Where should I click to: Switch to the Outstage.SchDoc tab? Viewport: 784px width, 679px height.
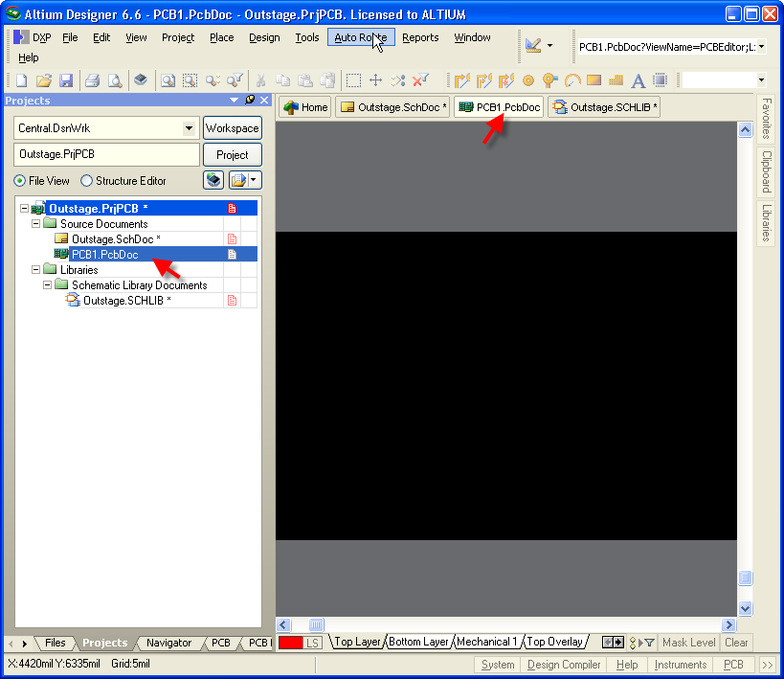pos(393,107)
